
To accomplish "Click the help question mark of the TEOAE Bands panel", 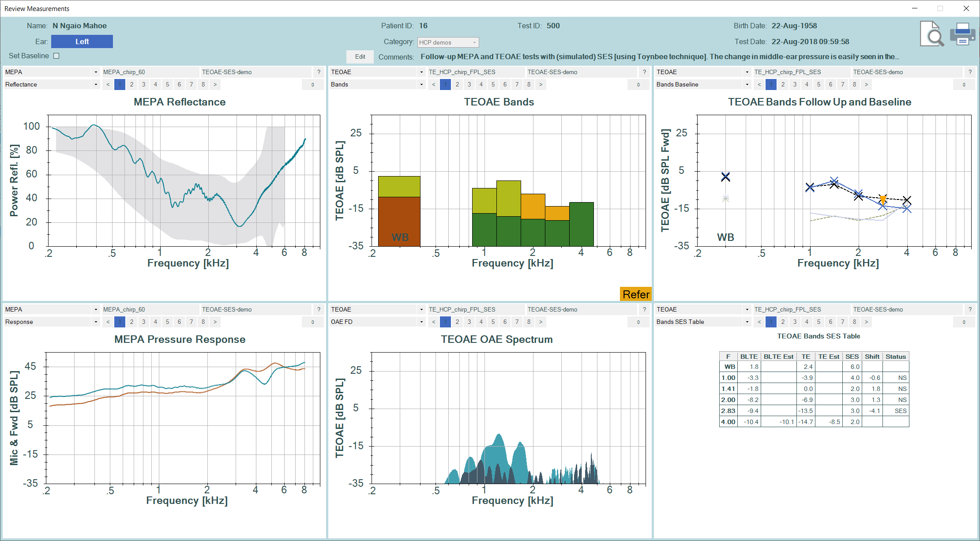I will click(x=644, y=72).
